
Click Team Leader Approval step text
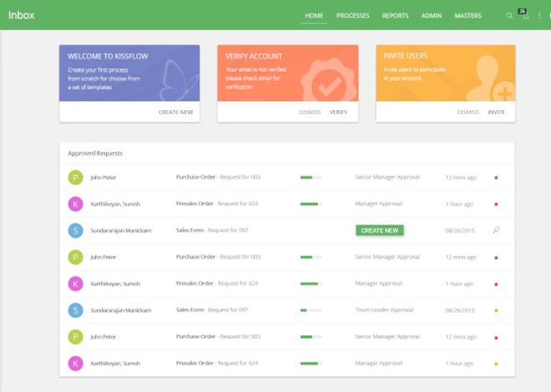pyautogui.click(x=384, y=310)
